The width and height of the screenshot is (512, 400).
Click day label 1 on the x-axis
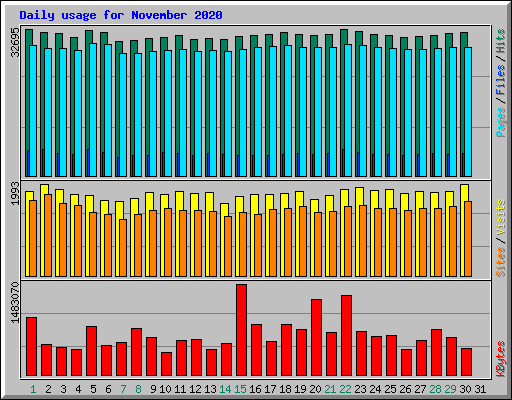pos(33,389)
